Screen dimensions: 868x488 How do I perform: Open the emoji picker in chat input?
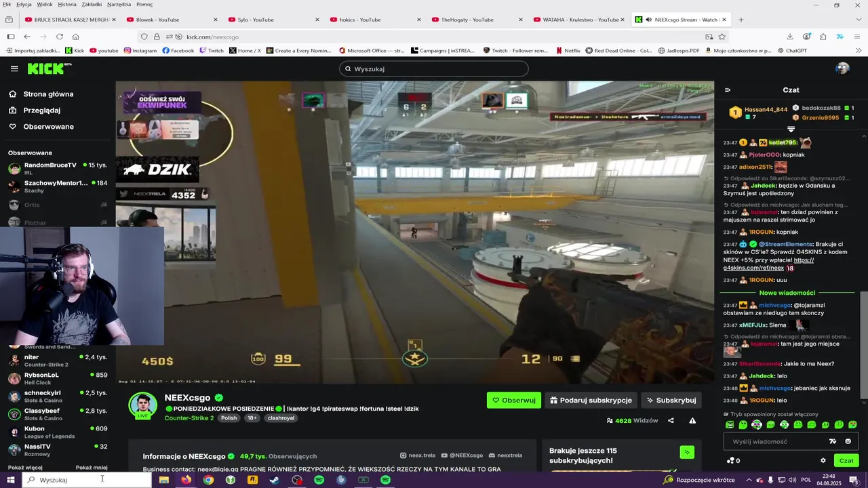(848, 441)
